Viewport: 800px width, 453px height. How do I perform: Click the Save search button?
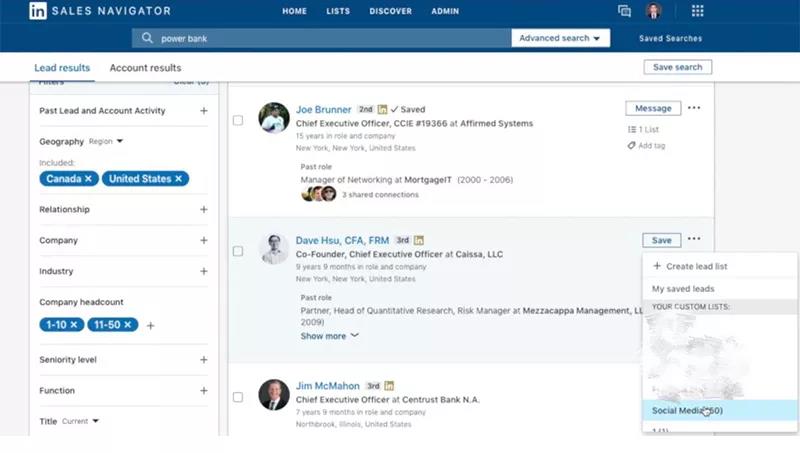click(x=677, y=67)
